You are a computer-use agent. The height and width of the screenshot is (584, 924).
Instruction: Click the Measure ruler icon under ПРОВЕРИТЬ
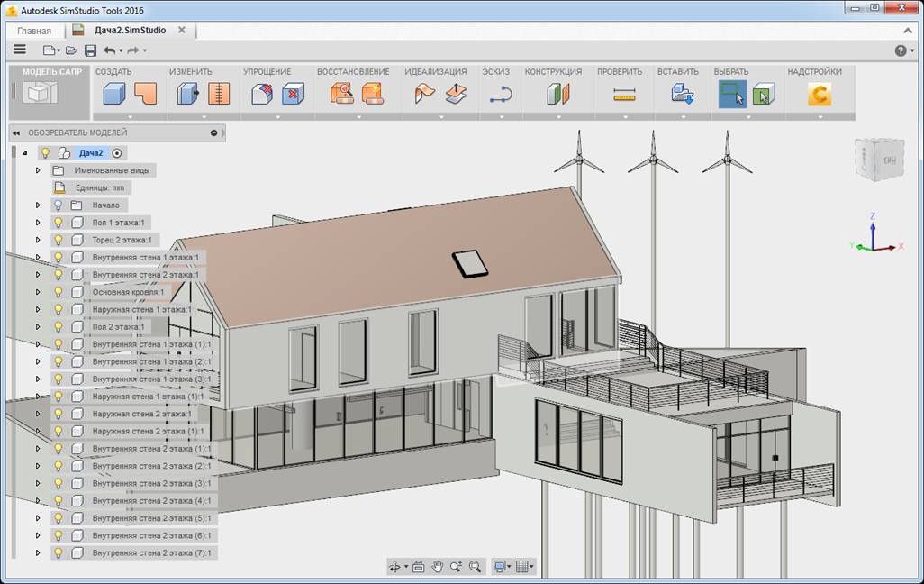624,95
